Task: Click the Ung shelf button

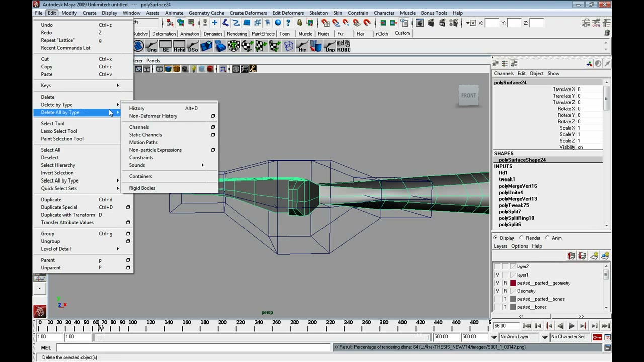Action: [x=152, y=47]
